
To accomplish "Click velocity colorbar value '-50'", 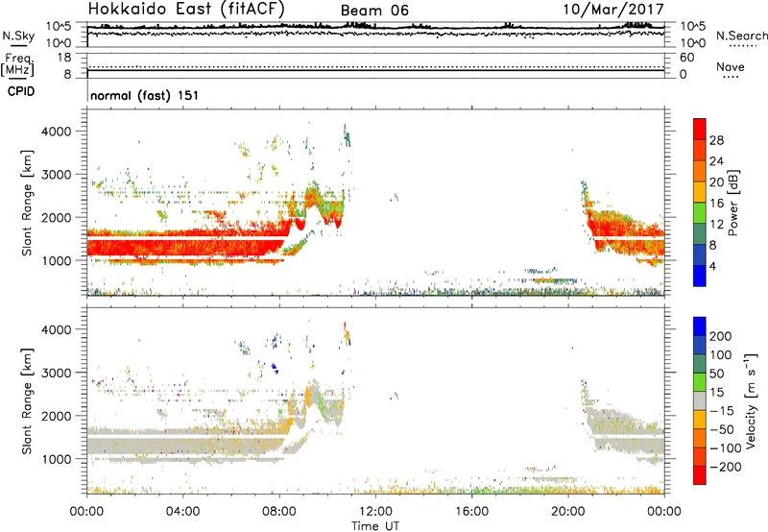I will [x=722, y=429].
